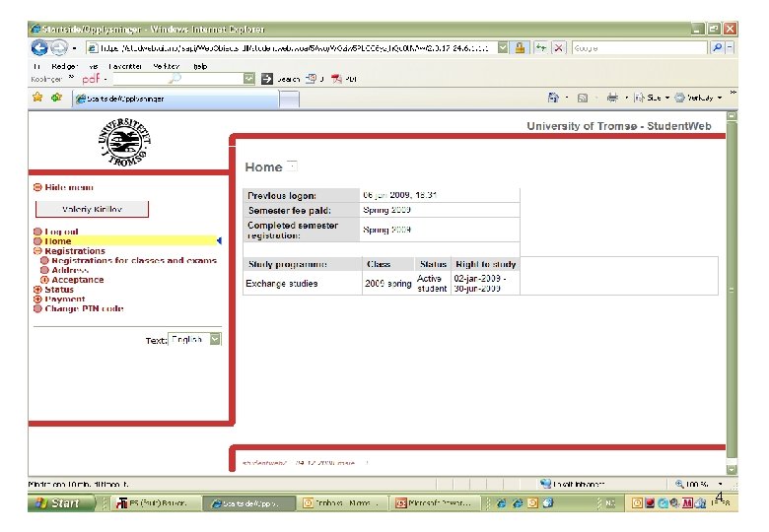
Task: Open Registrations for classes and exams
Action: [134, 261]
